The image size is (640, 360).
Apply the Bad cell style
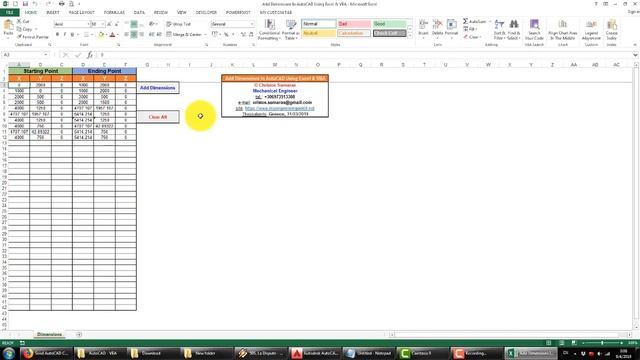pyautogui.click(x=354, y=24)
